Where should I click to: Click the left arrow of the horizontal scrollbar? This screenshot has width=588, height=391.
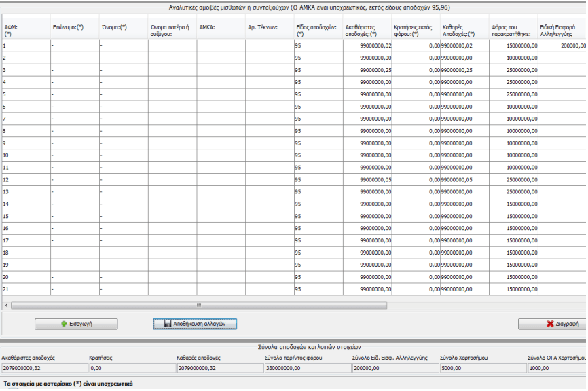tap(6, 305)
